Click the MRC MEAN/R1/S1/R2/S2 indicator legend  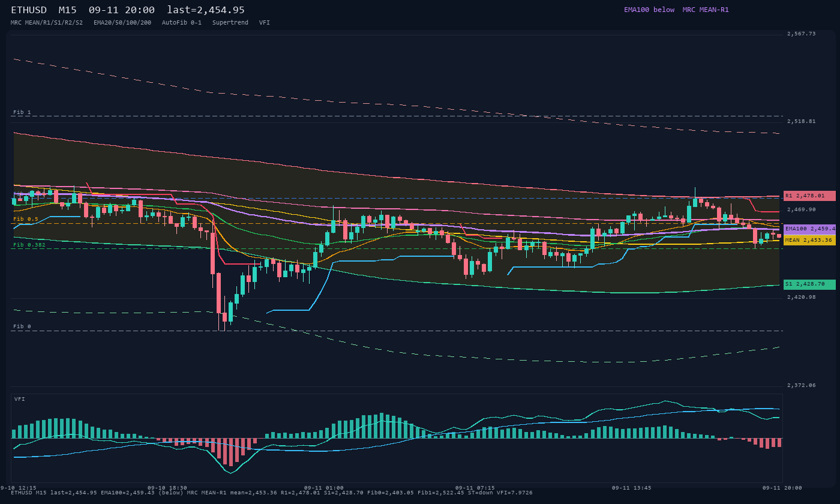pyautogui.click(x=47, y=22)
